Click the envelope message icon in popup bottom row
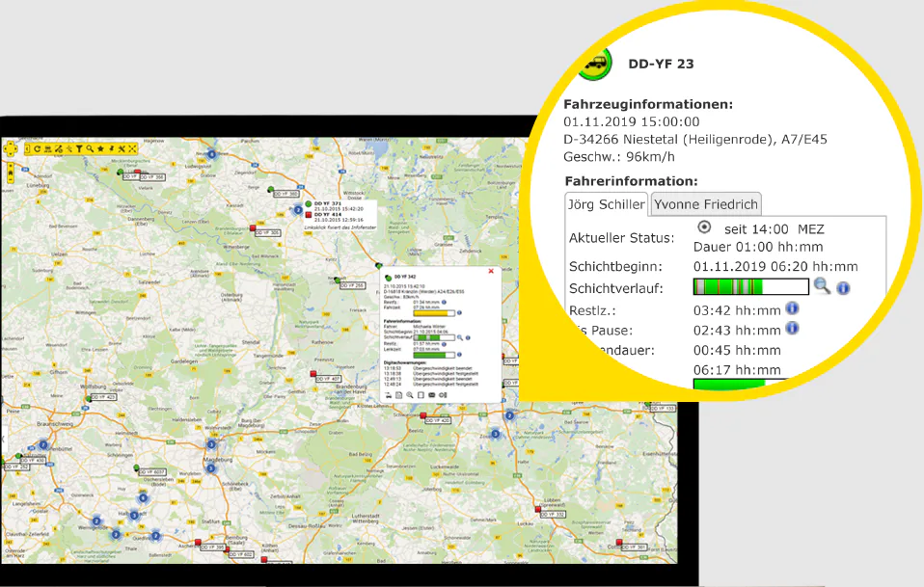The height and width of the screenshot is (587, 924). pyautogui.click(x=431, y=395)
